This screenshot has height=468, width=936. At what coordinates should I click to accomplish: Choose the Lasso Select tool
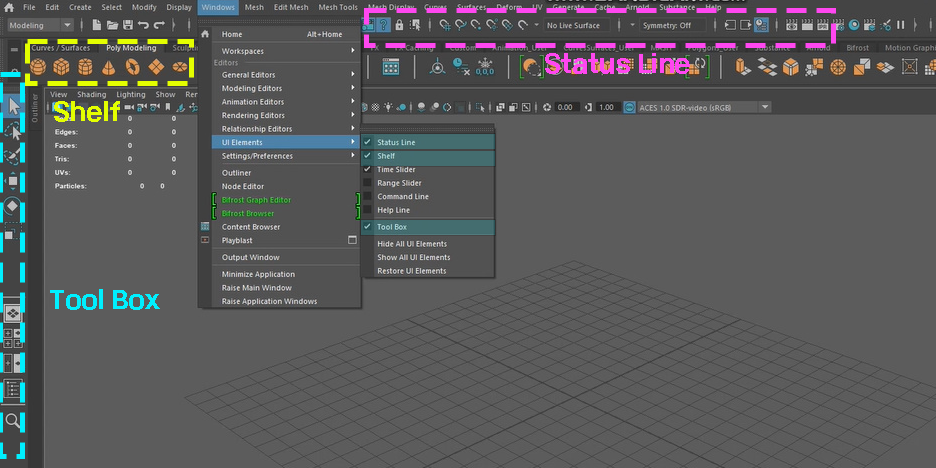13,131
